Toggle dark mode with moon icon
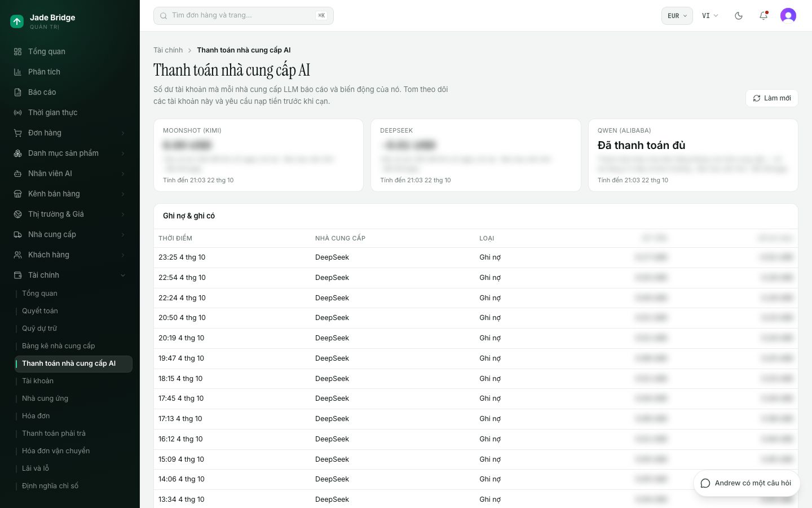 point(739,16)
